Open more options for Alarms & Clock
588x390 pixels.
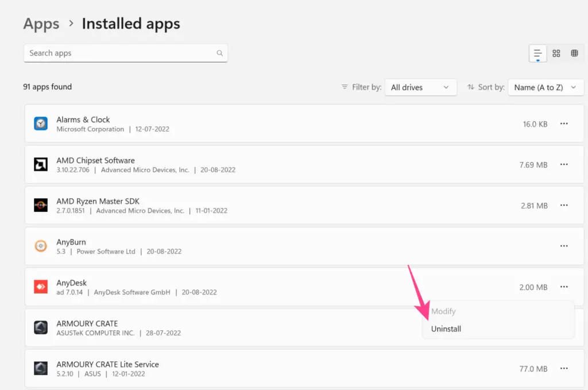coord(564,123)
